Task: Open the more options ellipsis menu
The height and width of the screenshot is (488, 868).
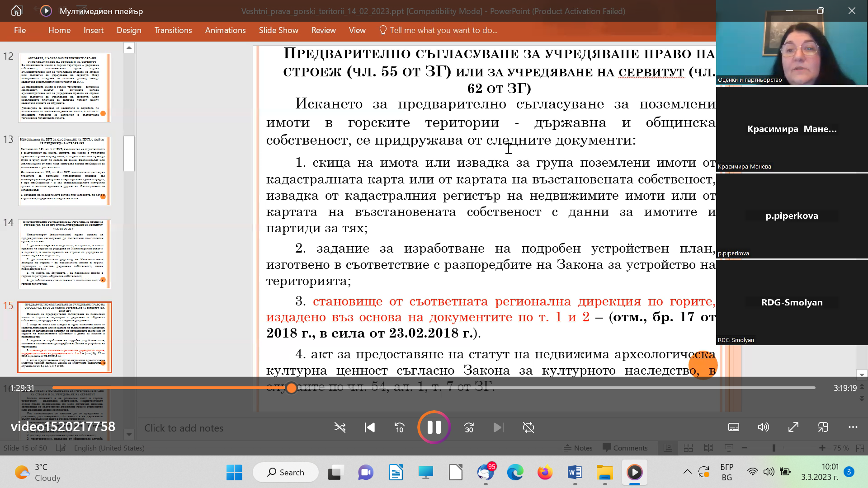Action: tap(853, 427)
